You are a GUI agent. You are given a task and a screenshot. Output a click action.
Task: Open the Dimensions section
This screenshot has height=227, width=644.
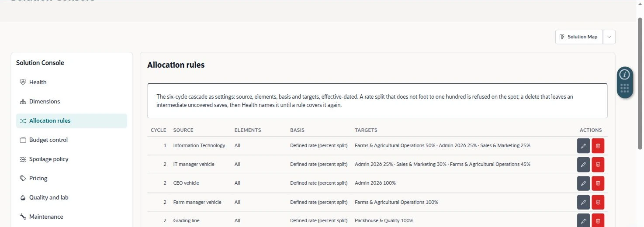(72, 101)
